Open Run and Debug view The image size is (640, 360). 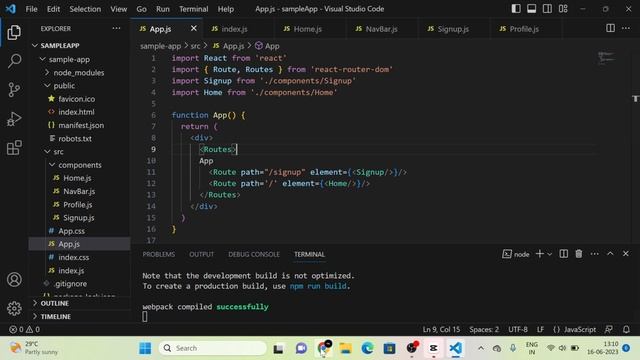(x=14, y=119)
